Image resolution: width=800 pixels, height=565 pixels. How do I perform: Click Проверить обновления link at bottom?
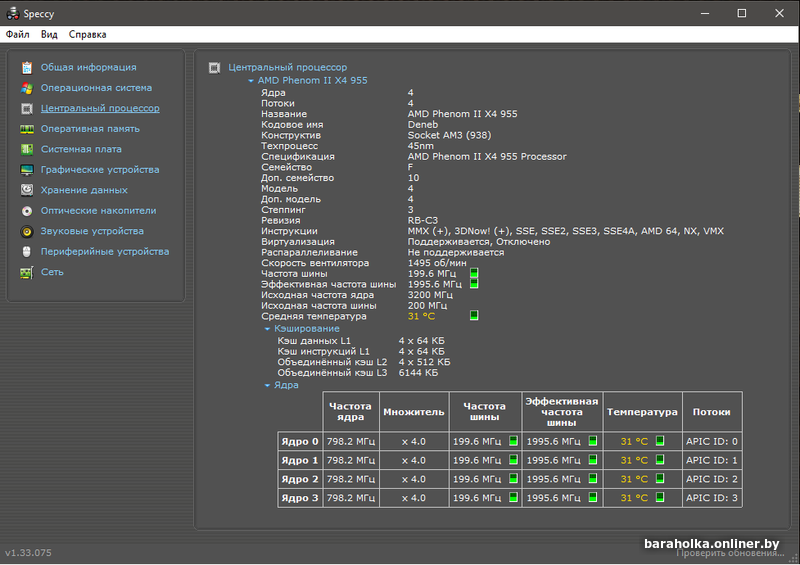pos(730,554)
